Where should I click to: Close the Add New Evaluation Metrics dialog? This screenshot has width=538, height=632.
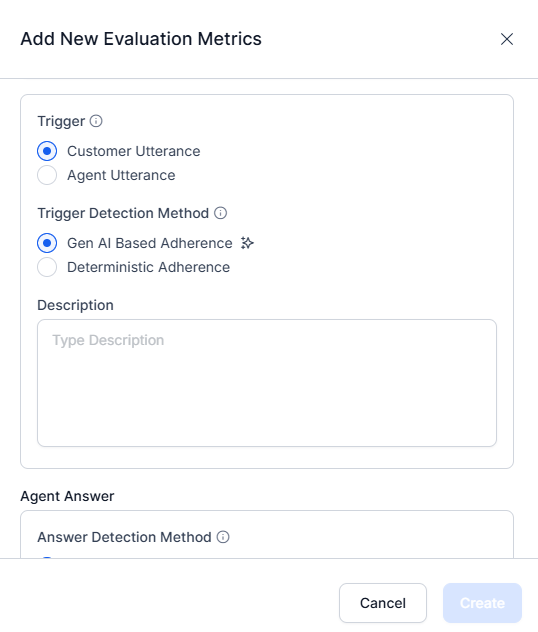point(507,39)
